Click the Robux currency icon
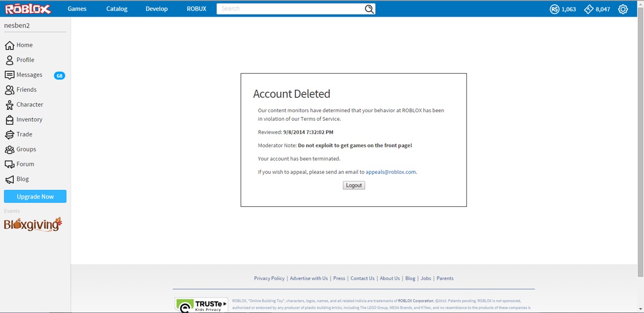644x313 pixels. pyautogui.click(x=554, y=9)
